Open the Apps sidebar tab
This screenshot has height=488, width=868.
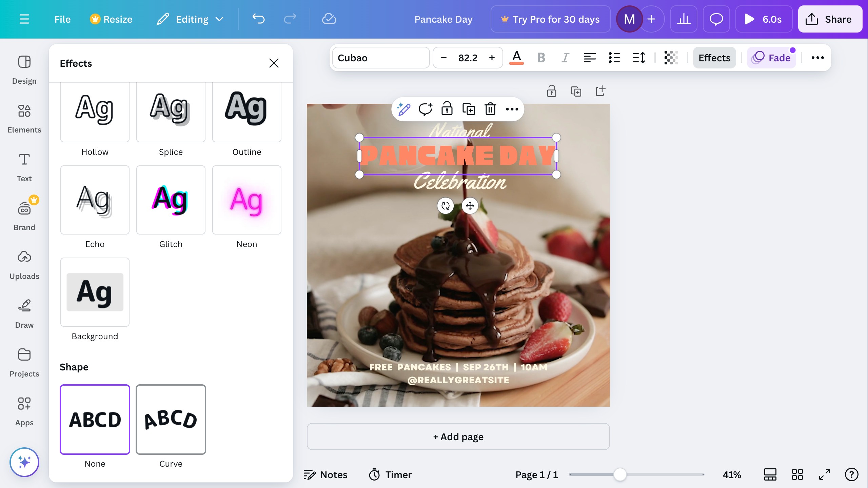(24, 412)
